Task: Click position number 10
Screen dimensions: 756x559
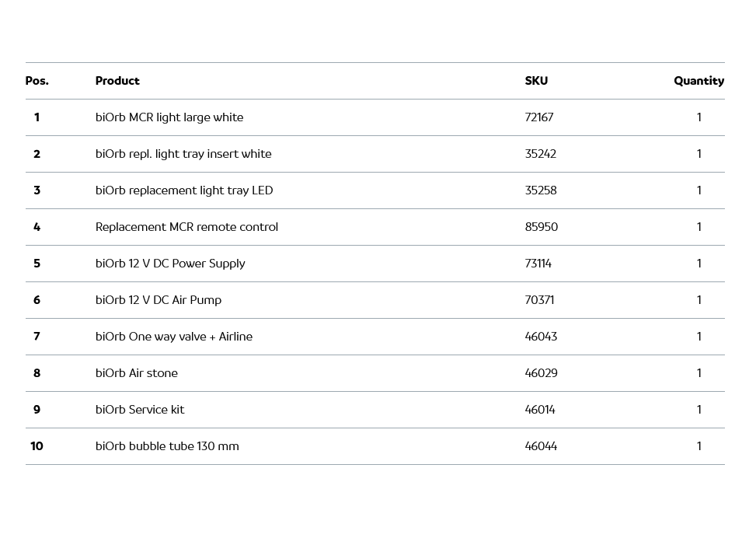Action: click(x=37, y=446)
